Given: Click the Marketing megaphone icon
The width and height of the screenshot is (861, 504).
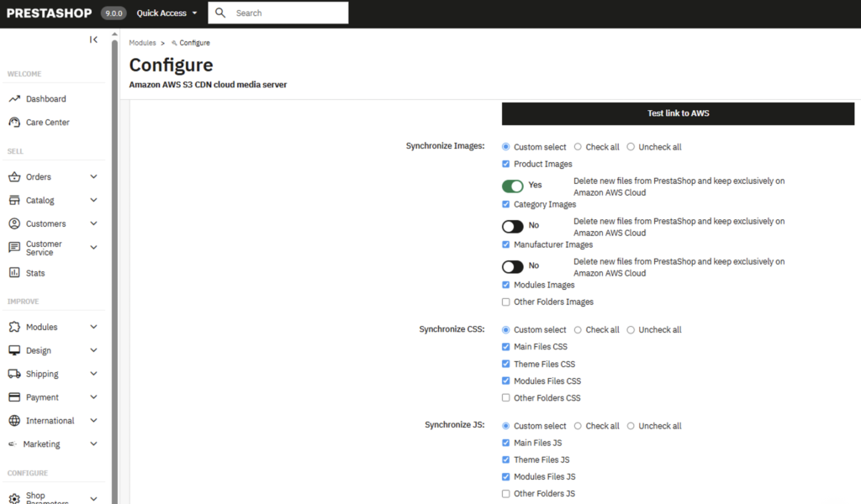Looking at the screenshot, I should click(x=13, y=444).
